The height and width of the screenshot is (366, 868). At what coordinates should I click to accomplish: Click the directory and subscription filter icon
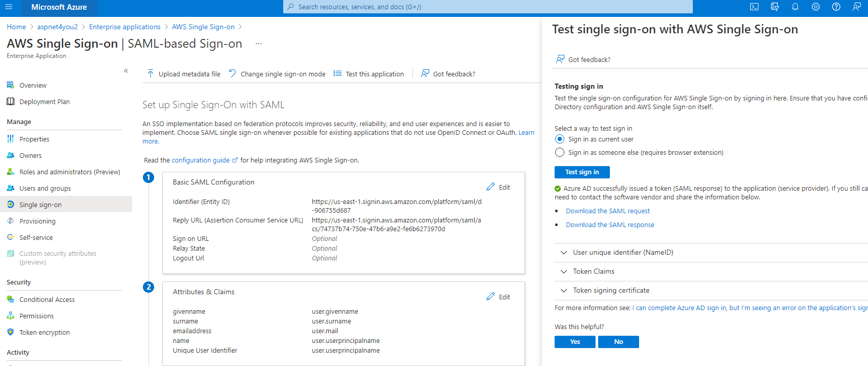point(775,7)
